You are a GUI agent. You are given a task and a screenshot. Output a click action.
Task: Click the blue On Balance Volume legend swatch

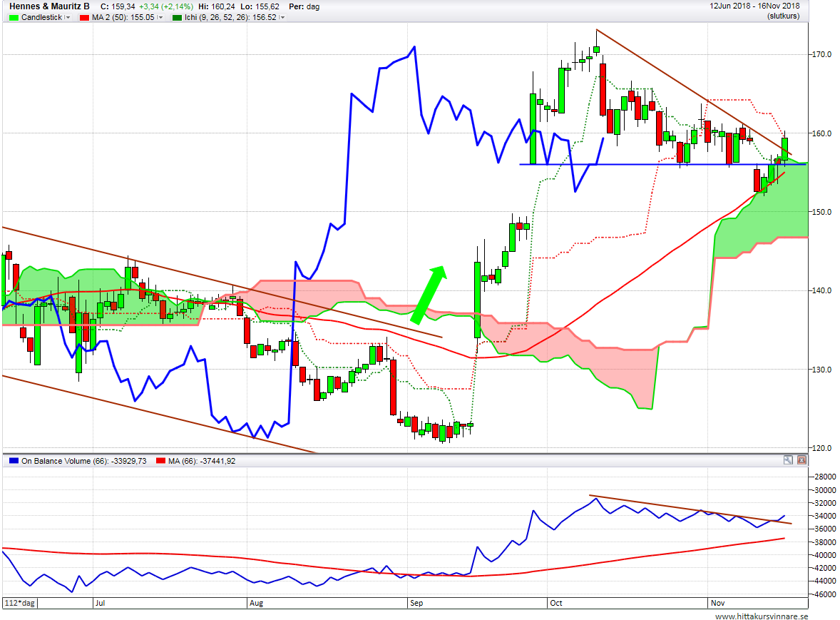point(14,461)
